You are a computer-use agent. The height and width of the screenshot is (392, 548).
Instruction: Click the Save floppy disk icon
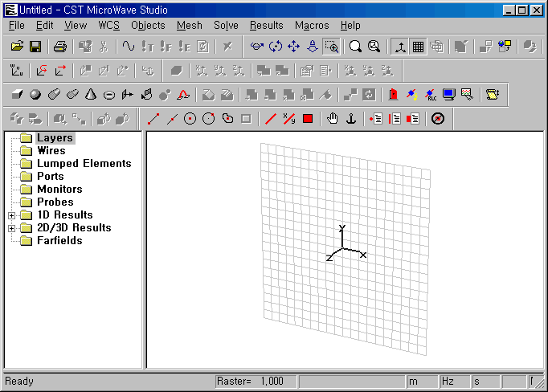pyautogui.click(x=35, y=47)
